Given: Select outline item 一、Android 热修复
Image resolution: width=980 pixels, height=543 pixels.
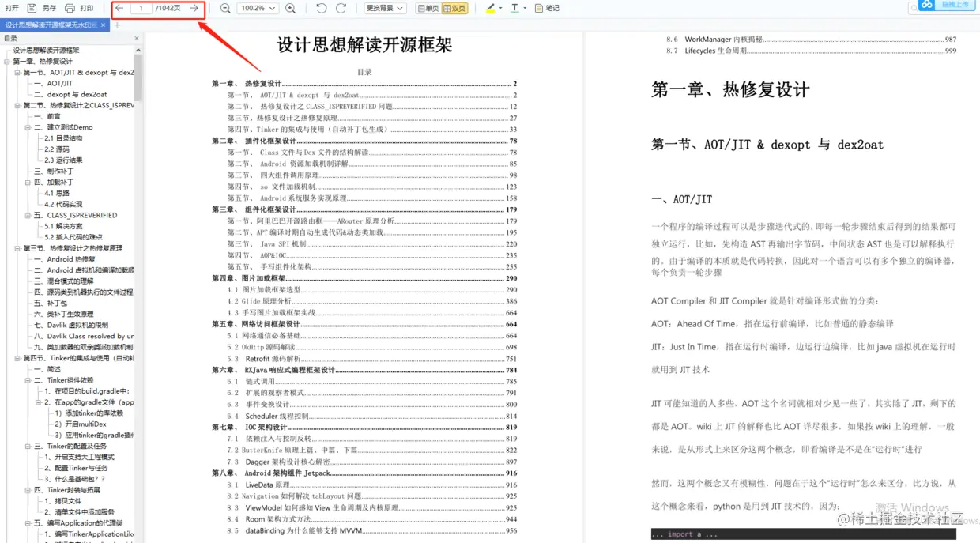Looking at the screenshot, I should point(65,259).
